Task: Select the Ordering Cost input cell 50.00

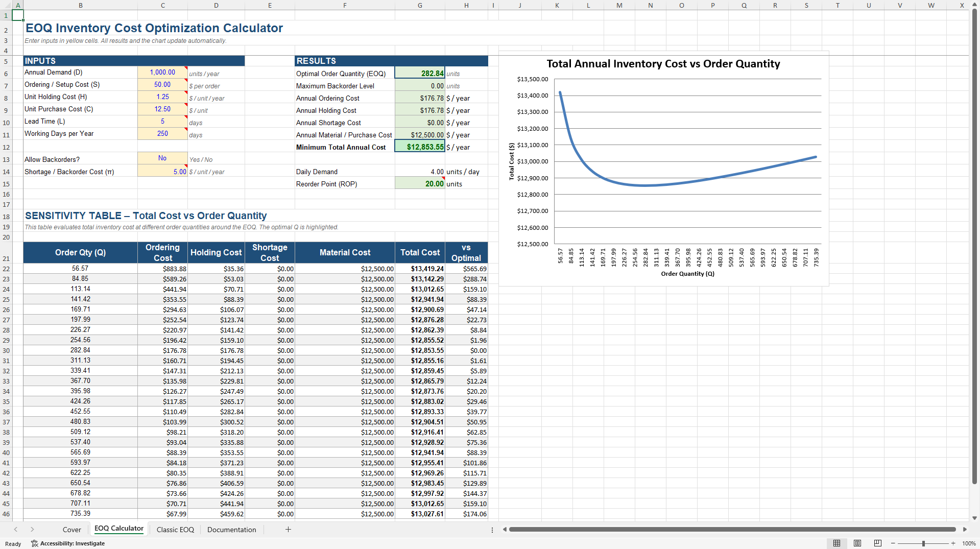Action: (162, 85)
